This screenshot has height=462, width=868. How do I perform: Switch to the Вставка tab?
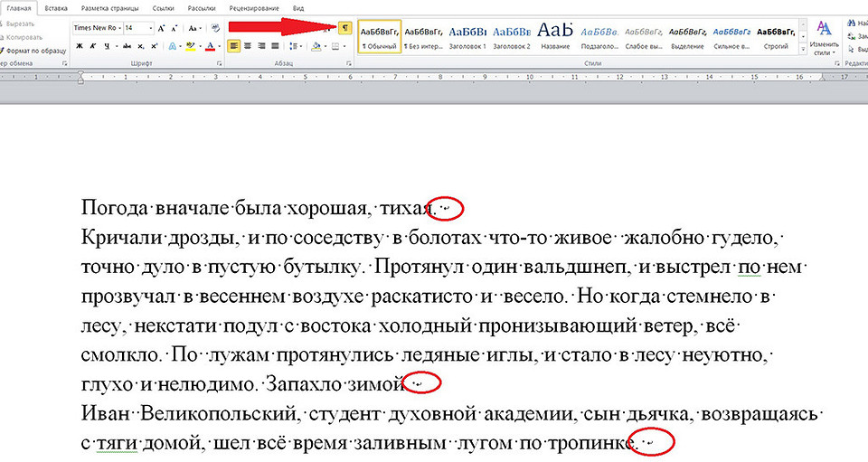tap(56, 8)
